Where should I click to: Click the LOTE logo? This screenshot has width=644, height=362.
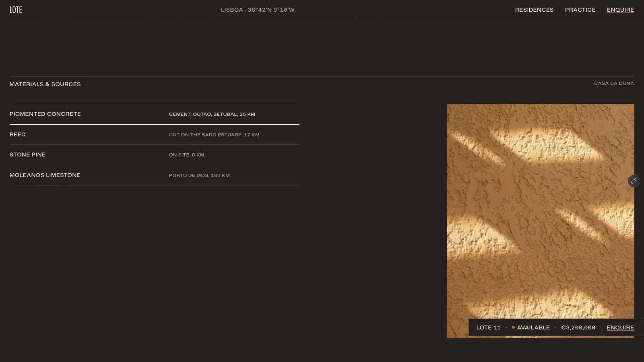[x=16, y=10]
